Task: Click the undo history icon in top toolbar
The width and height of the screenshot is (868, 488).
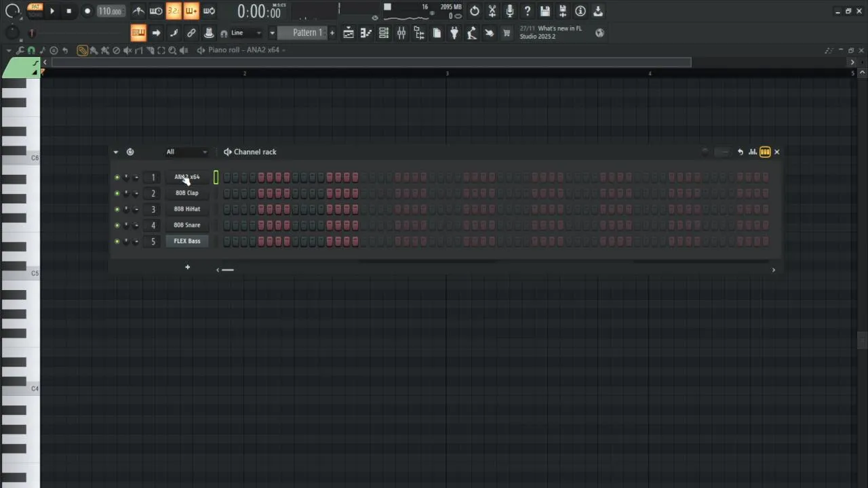Action: pyautogui.click(x=475, y=11)
